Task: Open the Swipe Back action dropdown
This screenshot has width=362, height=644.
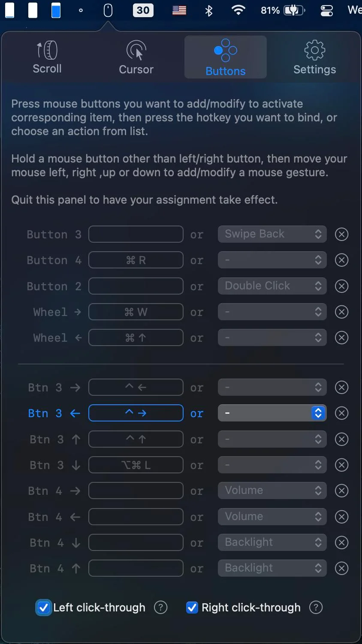Action: tap(272, 234)
